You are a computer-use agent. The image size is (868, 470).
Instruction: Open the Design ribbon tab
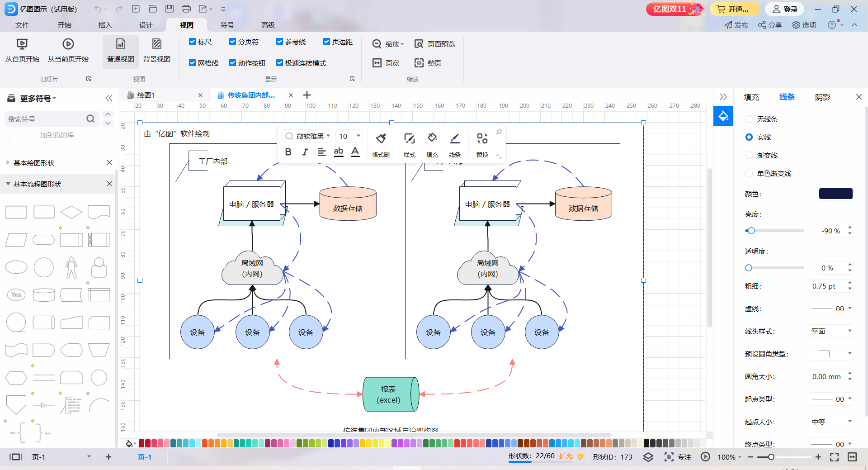pos(146,25)
